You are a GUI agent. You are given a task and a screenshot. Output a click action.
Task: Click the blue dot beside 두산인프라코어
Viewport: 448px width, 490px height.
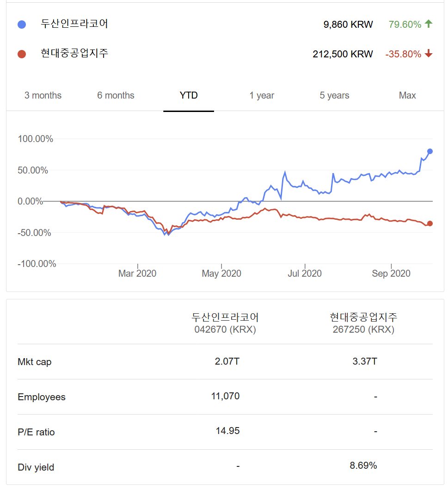[x=22, y=25]
